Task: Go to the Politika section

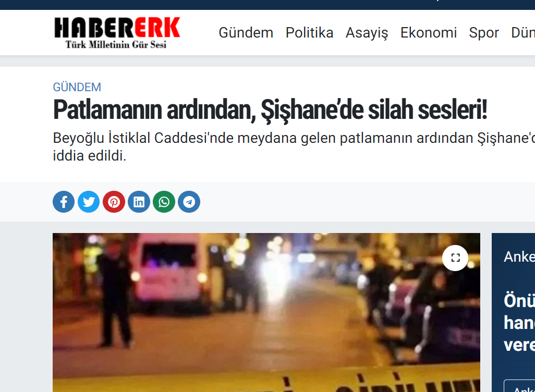Action: click(x=309, y=33)
